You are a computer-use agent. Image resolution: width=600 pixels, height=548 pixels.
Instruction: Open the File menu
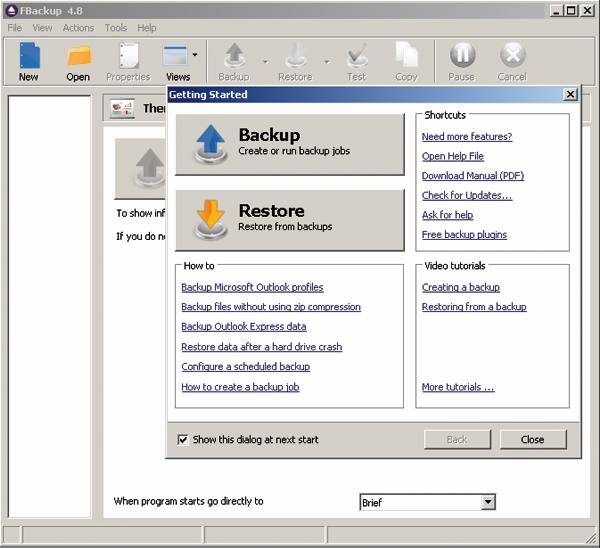[x=15, y=28]
